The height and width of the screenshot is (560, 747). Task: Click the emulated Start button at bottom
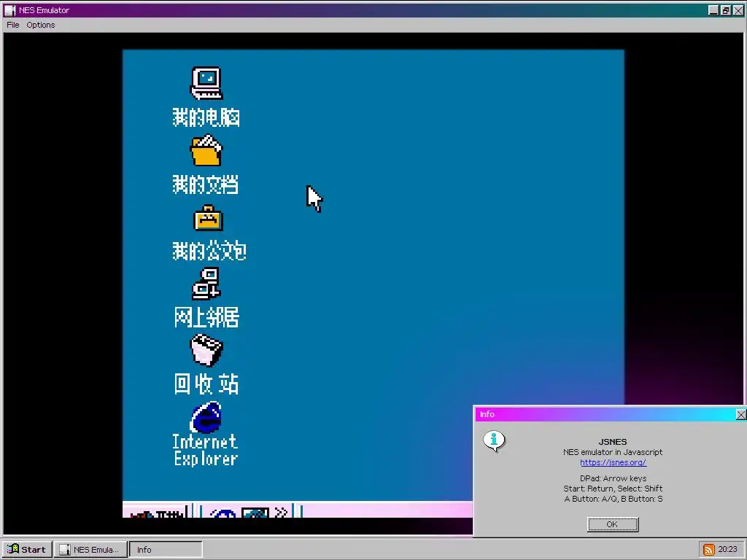158,513
